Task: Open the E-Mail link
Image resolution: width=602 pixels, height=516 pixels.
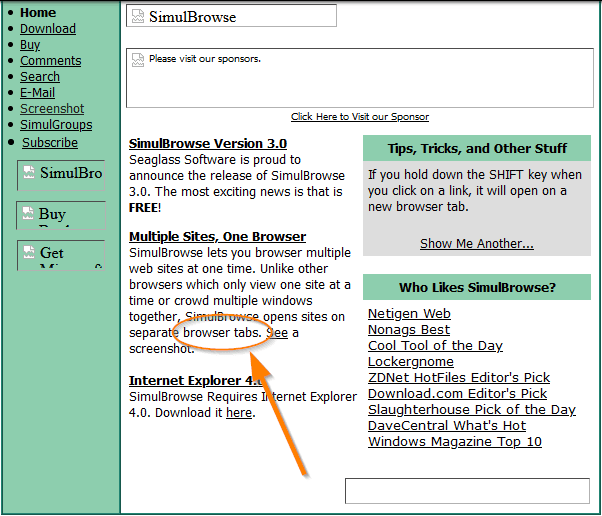Action: [x=37, y=93]
